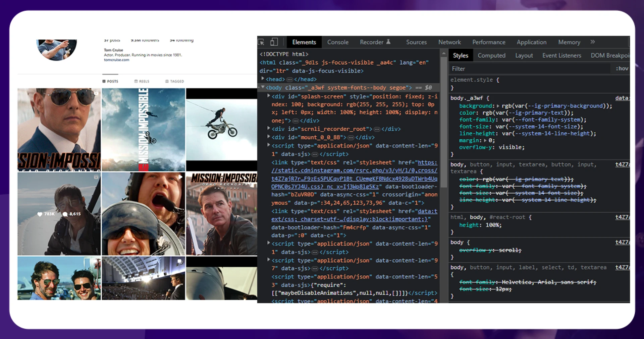Open the Dead Reckoning poster post
The image size is (644, 339).
tap(222, 214)
